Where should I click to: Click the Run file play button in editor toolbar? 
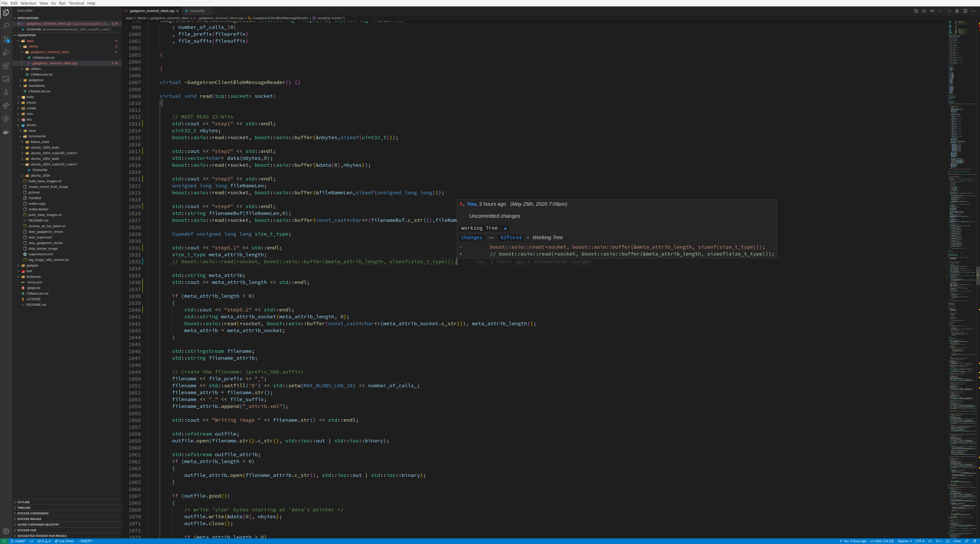[924, 11]
